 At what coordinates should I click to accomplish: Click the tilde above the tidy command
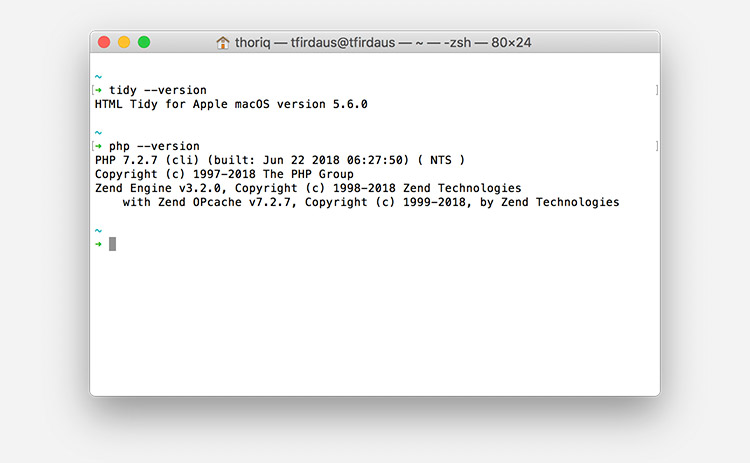(98, 77)
